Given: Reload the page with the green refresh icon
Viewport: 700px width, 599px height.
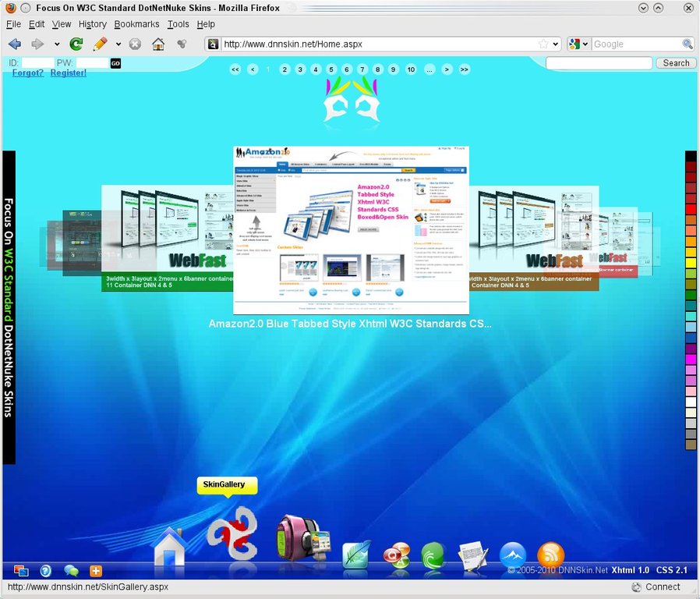Looking at the screenshot, I should tap(76, 44).
